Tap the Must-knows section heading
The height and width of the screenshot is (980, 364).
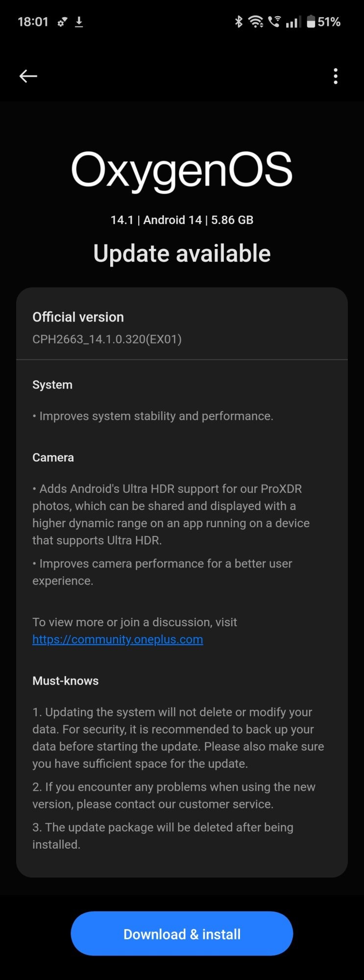(65, 681)
